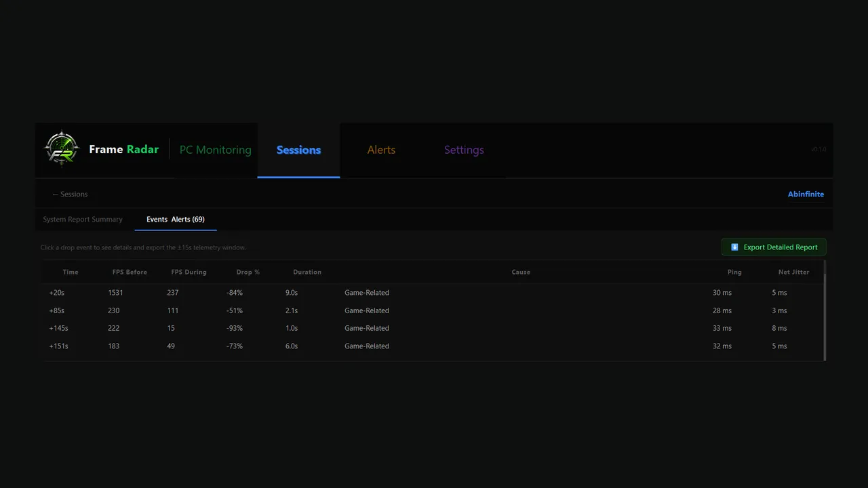Click the 2.1s duration value
868x488 pixels.
coord(292,310)
